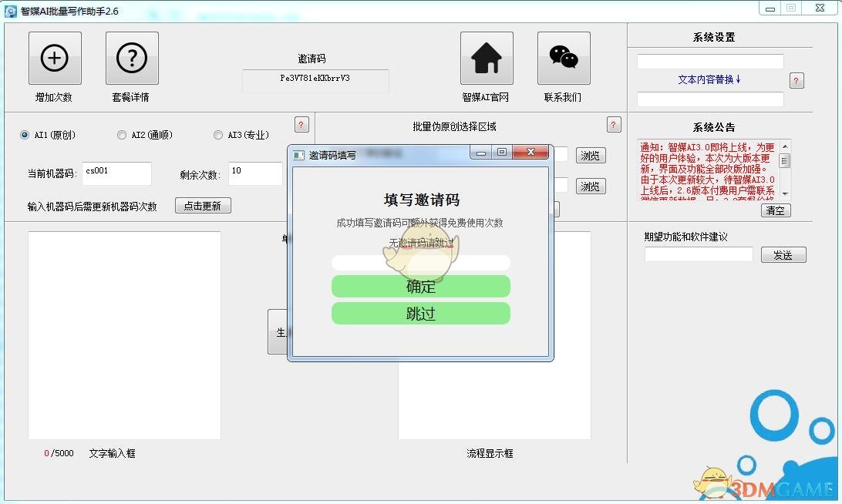Select the AI3(专业) radio button
Viewport: 842px width, 504px height.
[x=218, y=135]
